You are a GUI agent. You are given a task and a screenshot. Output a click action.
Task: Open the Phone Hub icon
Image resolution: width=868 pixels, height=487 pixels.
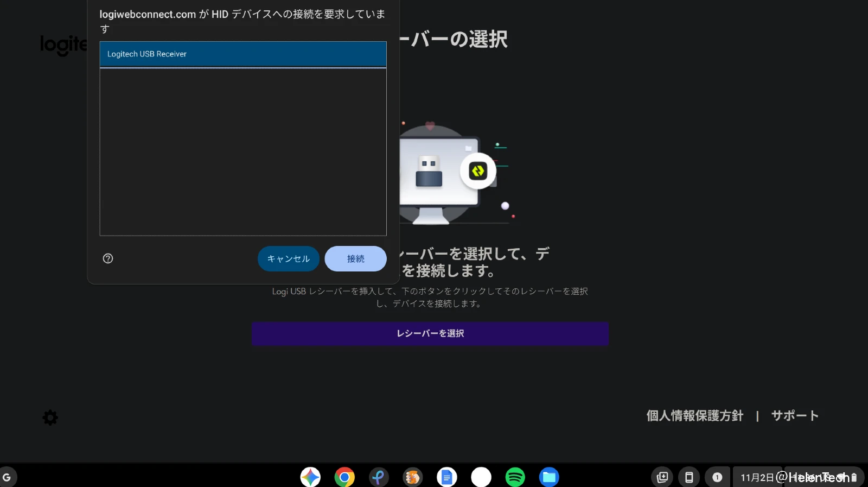(x=689, y=477)
